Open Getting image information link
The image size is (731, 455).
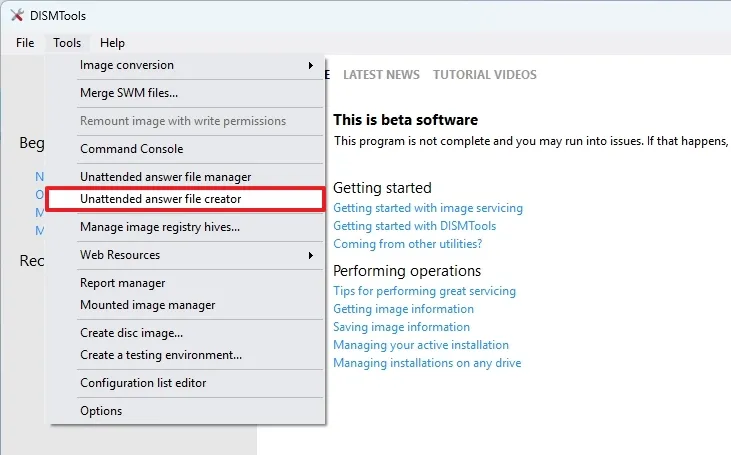click(x=403, y=309)
